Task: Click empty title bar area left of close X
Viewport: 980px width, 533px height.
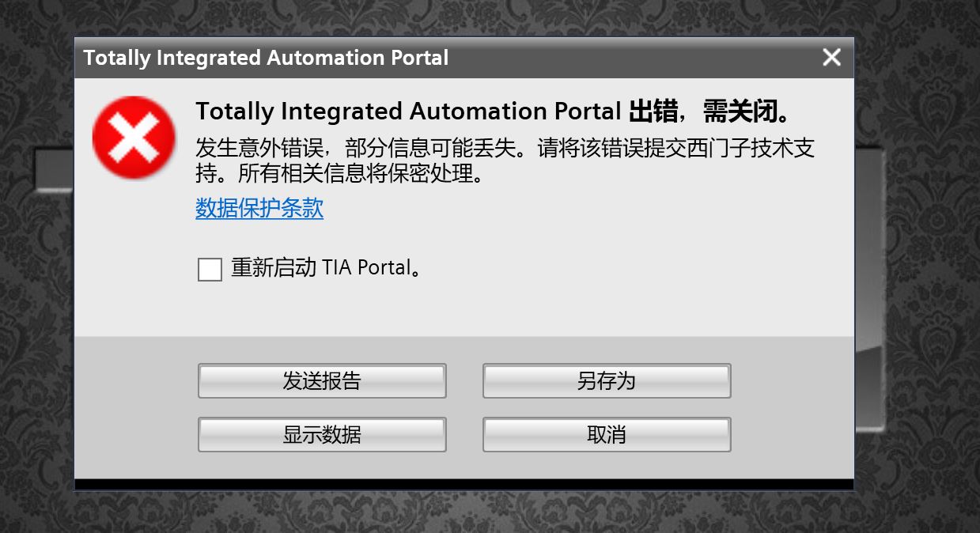Action: tap(633, 58)
